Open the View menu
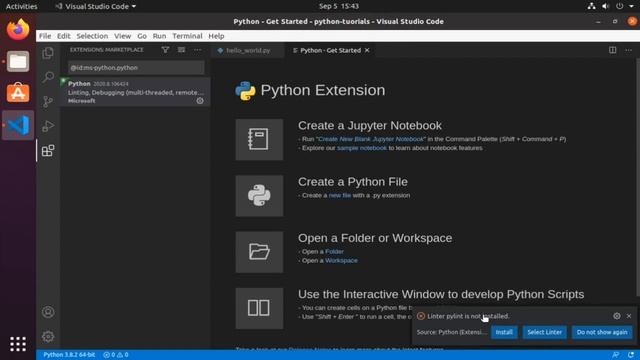The height and width of the screenshot is (360, 640). pos(122,36)
